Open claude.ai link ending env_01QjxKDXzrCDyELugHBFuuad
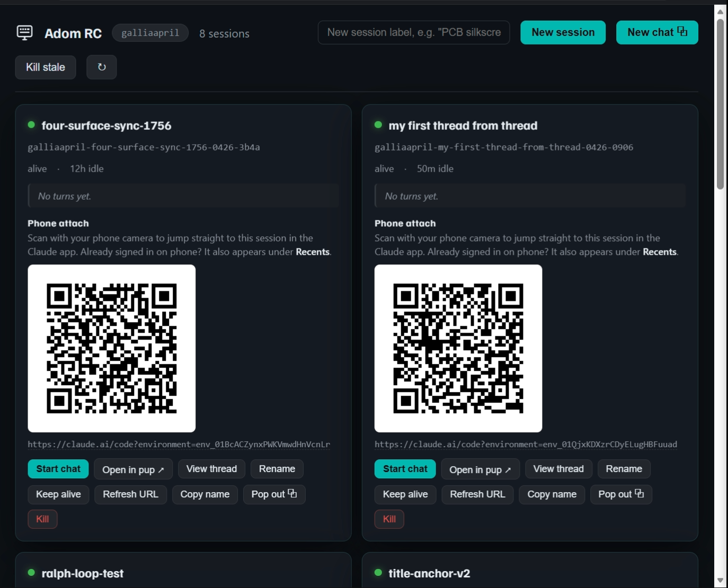 526,444
